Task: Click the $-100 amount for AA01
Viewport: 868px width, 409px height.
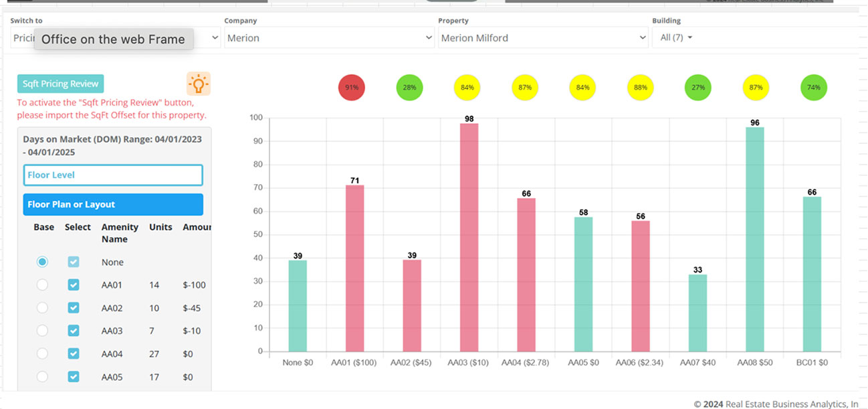Action: [194, 285]
